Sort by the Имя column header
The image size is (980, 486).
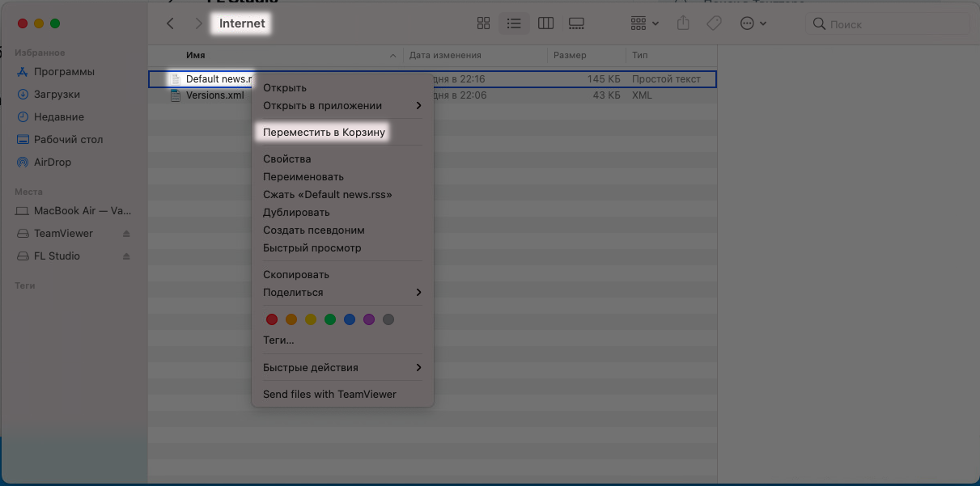pyautogui.click(x=195, y=55)
